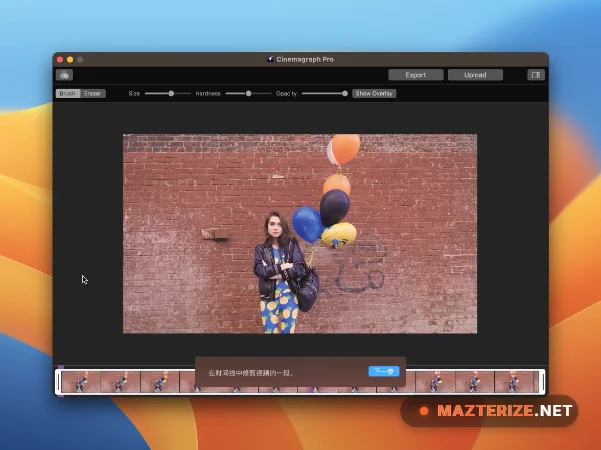Close the Cinemagraph Pro window
The width and height of the screenshot is (601, 450).
coord(60,59)
